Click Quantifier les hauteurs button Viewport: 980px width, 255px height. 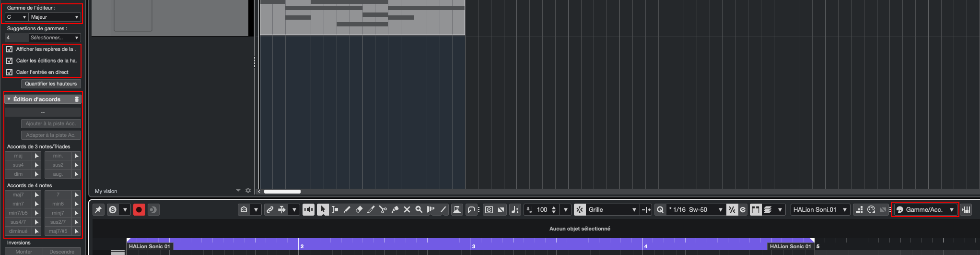click(x=51, y=84)
